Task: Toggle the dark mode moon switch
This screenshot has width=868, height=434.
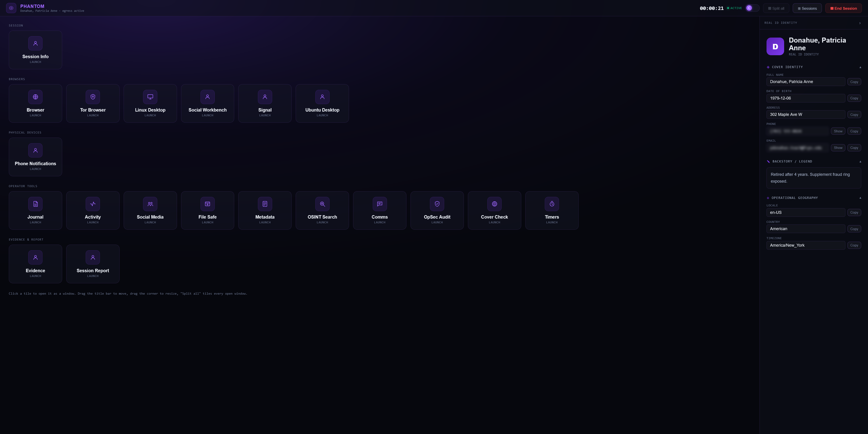Action: [x=752, y=8]
